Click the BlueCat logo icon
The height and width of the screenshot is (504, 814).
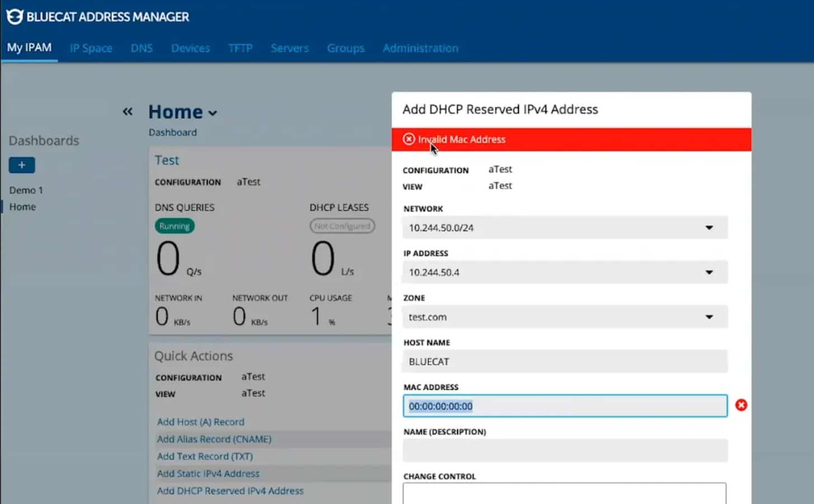(x=15, y=17)
